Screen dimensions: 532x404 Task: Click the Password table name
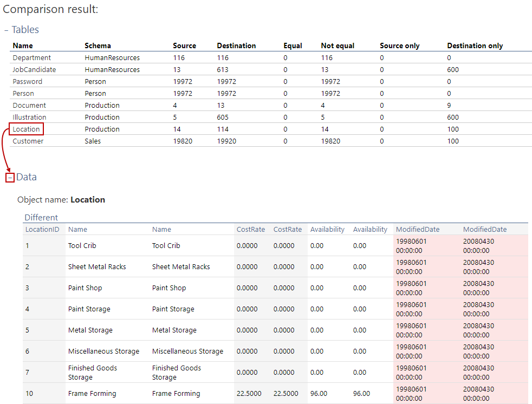[28, 82]
